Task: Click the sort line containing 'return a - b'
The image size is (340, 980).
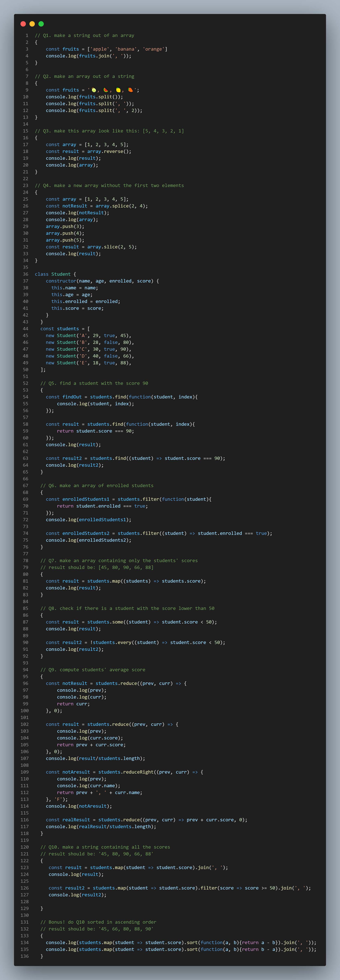Action: (x=181, y=943)
